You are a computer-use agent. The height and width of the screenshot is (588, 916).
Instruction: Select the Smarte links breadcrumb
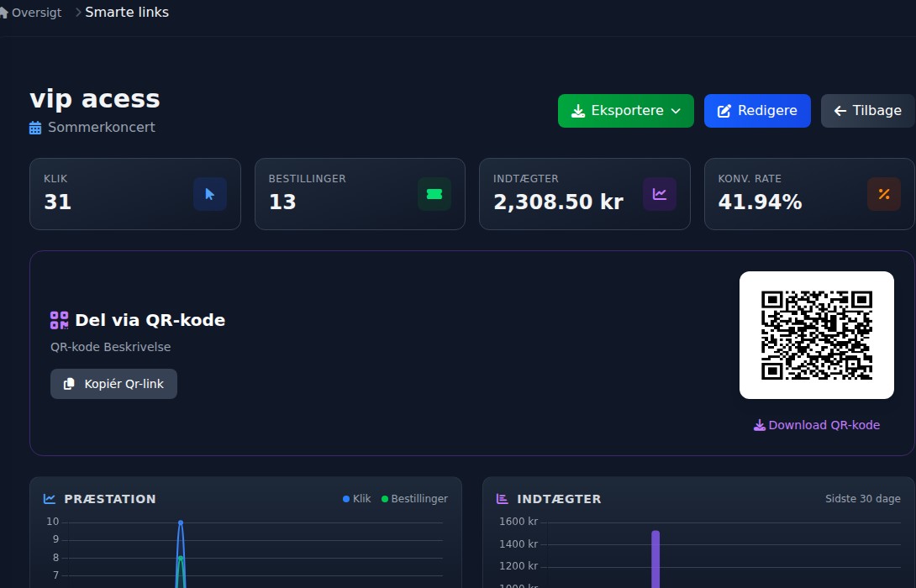(127, 13)
